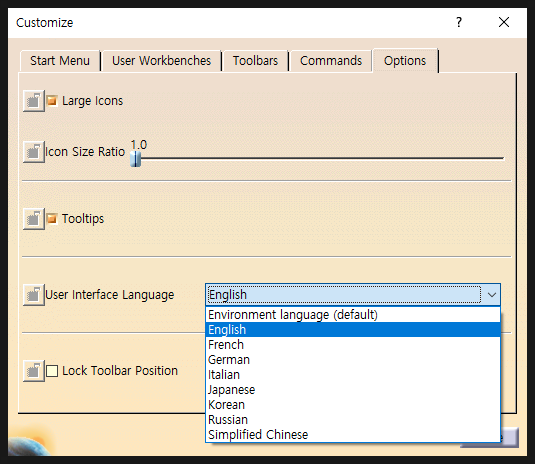Image resolution: width=535 pixels, height=464 pixels.
Task: Disable the Tooltips checkbox
Action: point(52,219)
